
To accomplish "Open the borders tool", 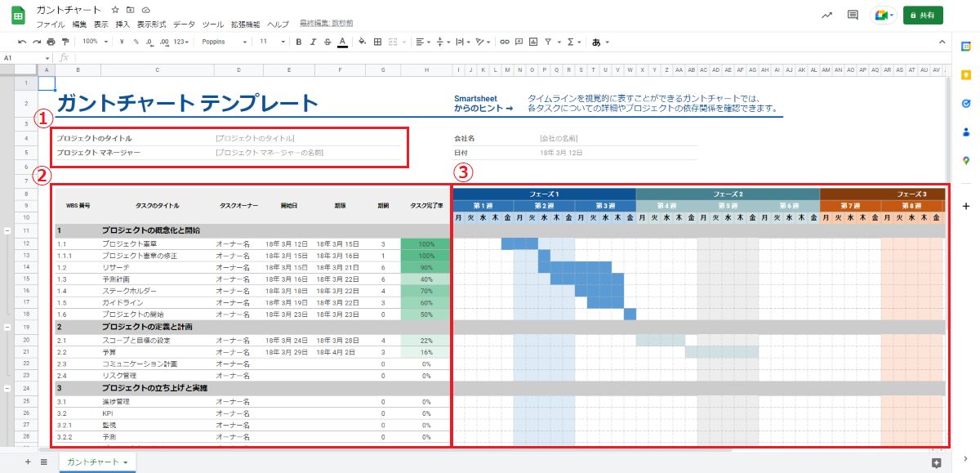I will click(377, 41).
